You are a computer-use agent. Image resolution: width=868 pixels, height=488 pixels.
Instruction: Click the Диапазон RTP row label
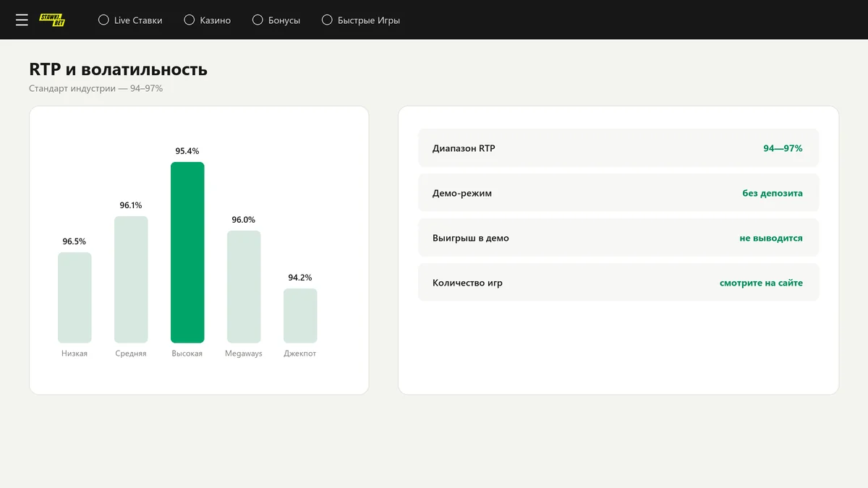coord(464,148)
